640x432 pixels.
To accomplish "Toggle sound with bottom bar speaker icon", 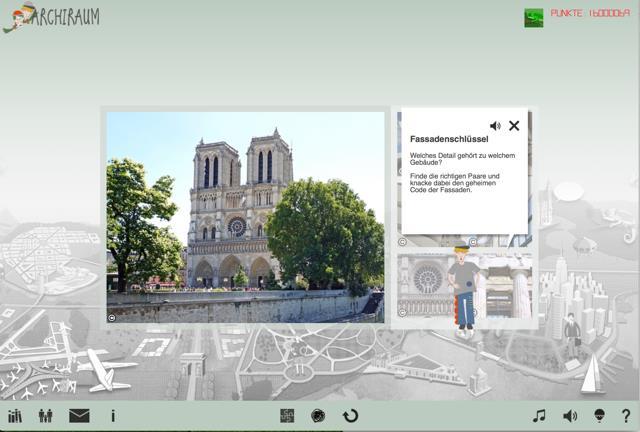I will 570,416.
